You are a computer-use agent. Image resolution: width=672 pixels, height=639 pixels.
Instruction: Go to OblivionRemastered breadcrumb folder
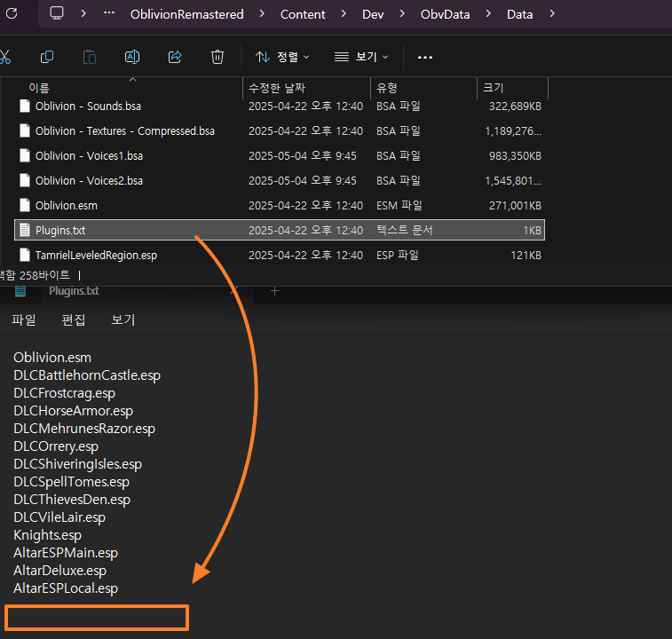coord(186,14)
